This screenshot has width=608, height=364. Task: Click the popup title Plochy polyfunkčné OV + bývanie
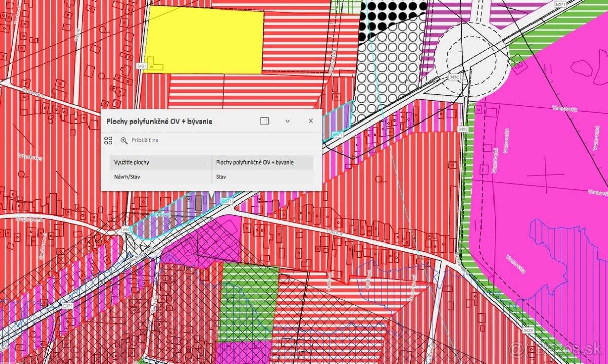159,121
